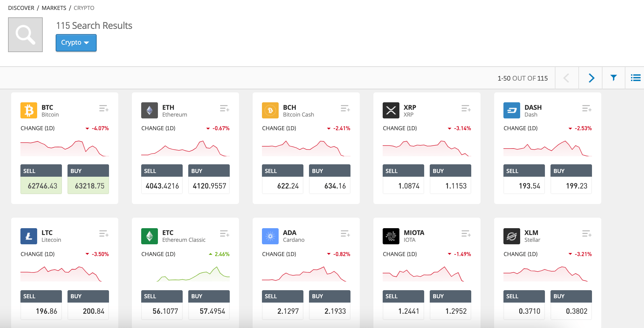Go to next results page arrow

coord(591,78)
